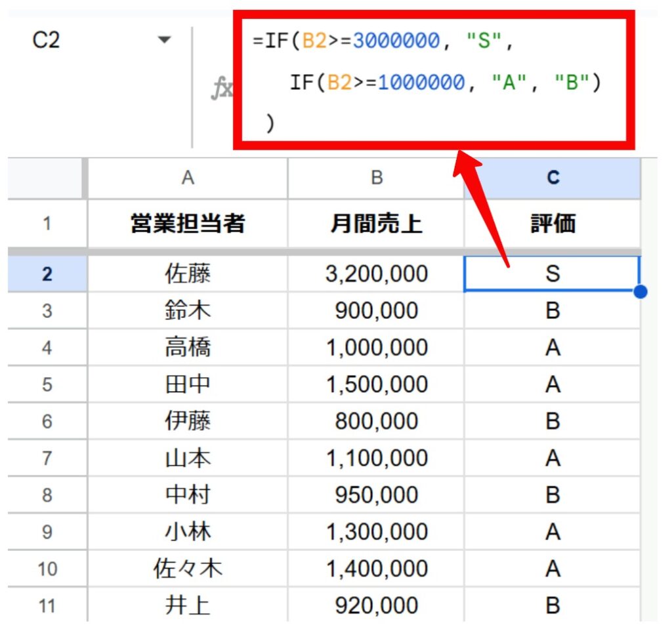Click the blue fill handle on C2
Screen dimensions: 672x629
click(x=640, y=292)
